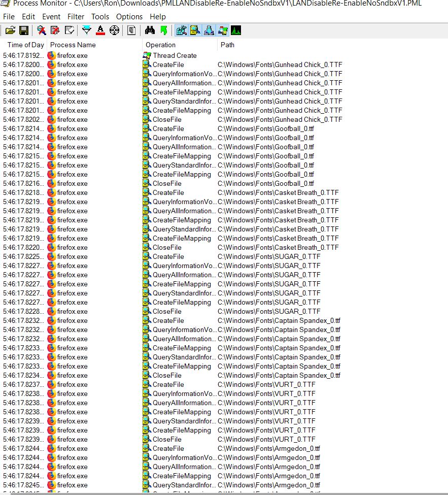Open the Options menu
The width and height of the screenshot is (448, 495).
pyautogui.click(x=129, y=16)
